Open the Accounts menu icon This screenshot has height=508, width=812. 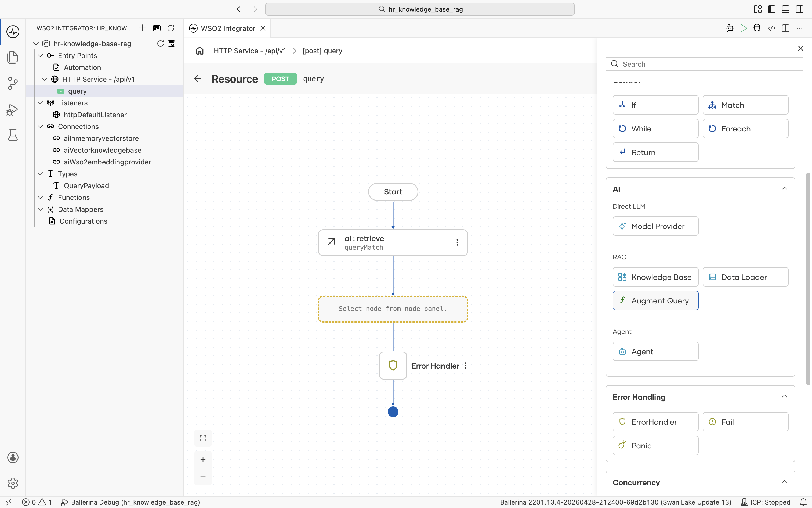[x=13, y=457]
